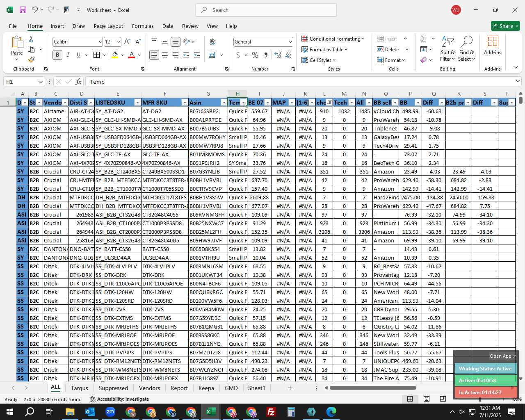Open Outlook from the taskbar
Image resolution: width=525 pixels, height=420 pixels.
click(90, 412)
